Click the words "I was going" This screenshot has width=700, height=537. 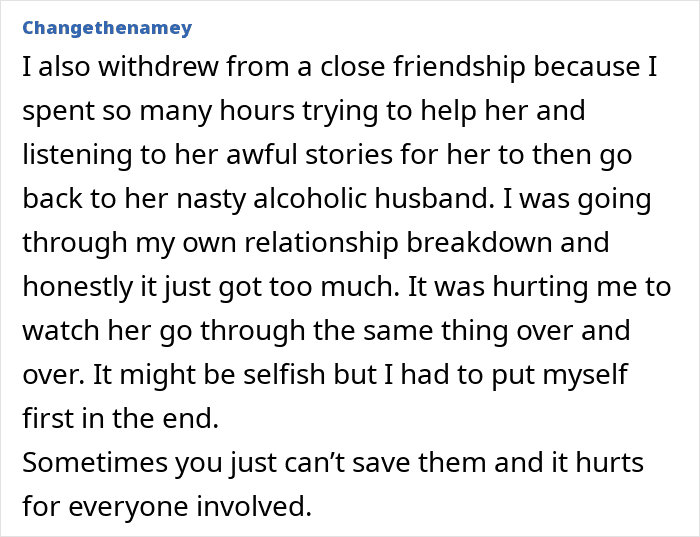point(577,198)
